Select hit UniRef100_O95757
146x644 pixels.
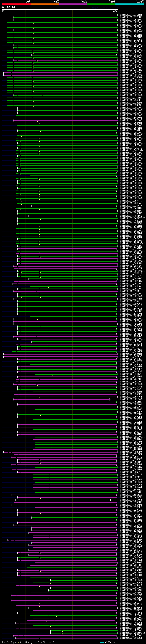coord(131,223)
